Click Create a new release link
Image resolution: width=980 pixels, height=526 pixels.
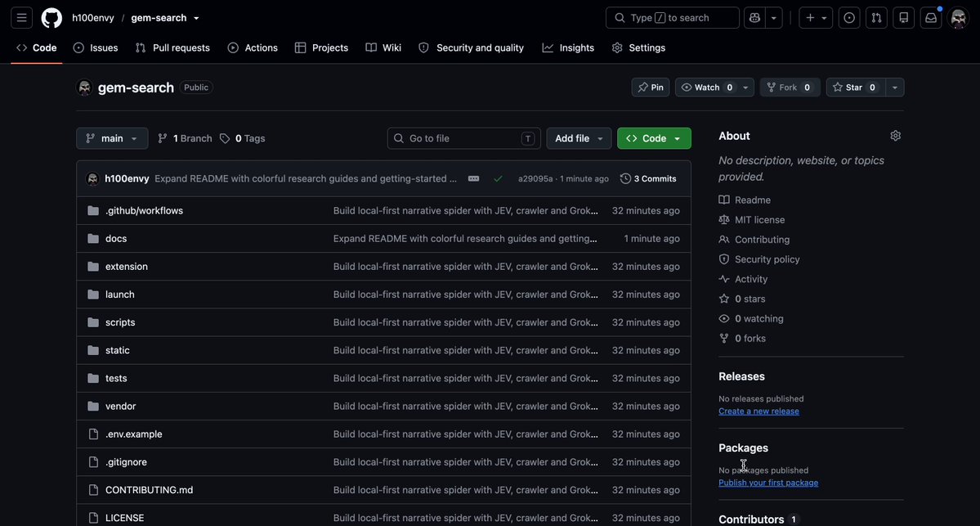[x=758, y=411]
